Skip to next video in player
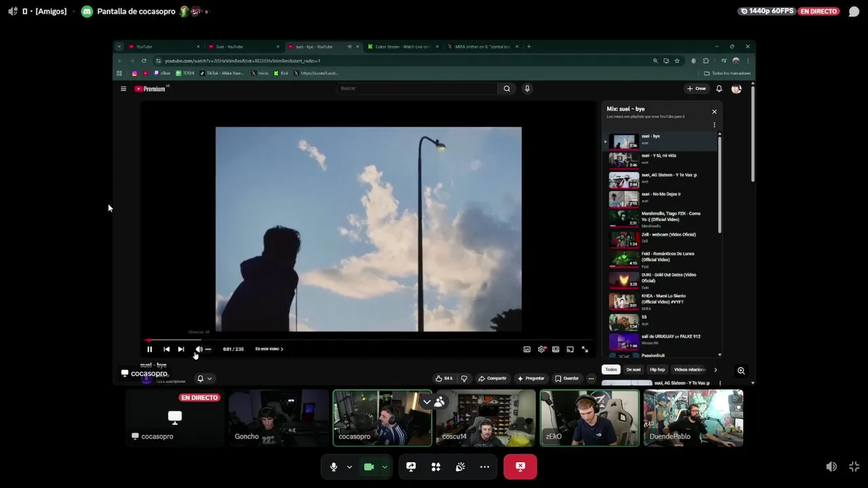Viewport: 868px width, 488px height. pos(181,349)
